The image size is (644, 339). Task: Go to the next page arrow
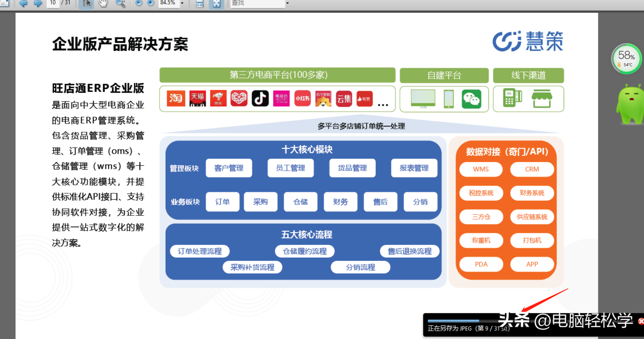38,3
